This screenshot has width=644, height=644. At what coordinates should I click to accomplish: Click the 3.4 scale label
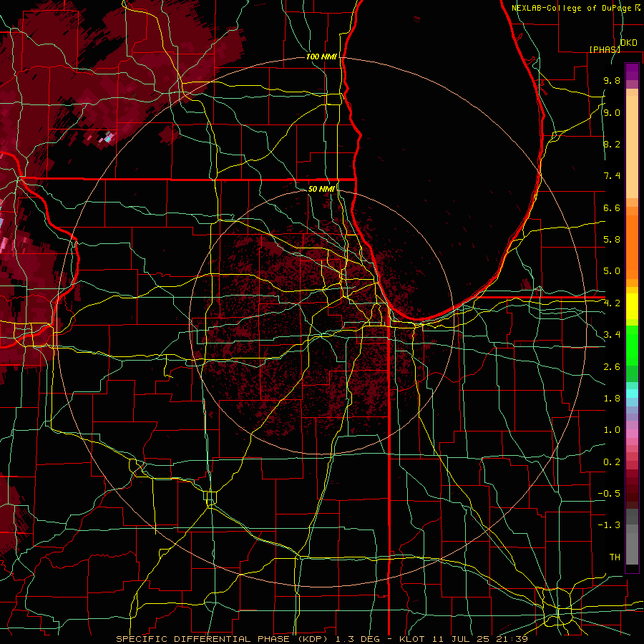(612, 335)
